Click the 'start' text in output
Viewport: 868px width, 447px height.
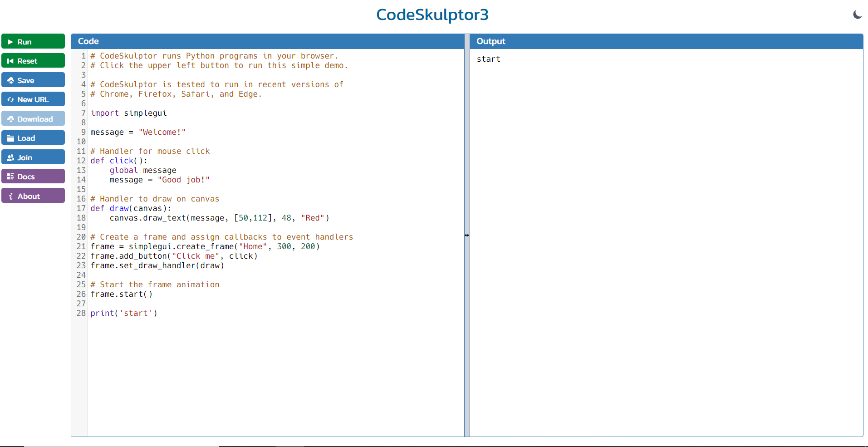489,59
